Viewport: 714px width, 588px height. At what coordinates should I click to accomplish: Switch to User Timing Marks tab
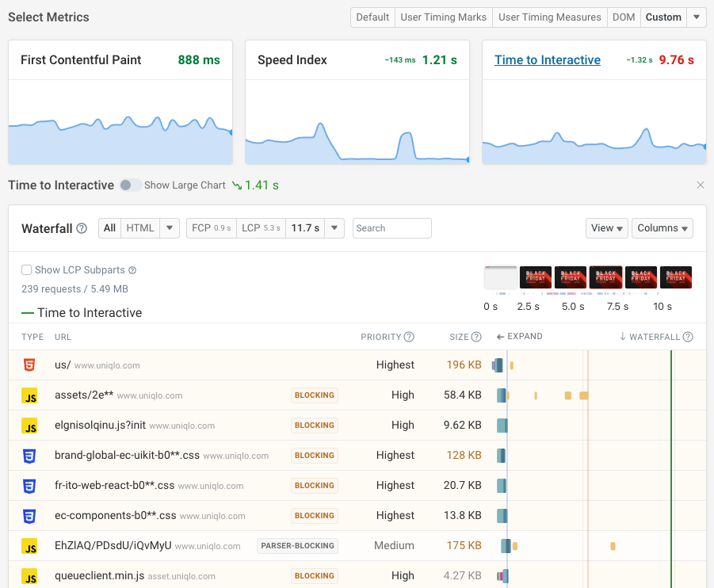tap(443, 17)
